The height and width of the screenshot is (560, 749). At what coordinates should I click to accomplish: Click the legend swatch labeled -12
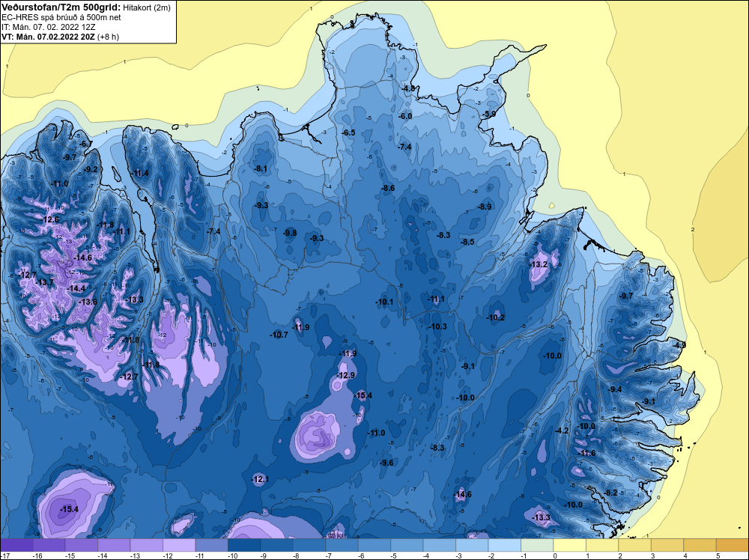(x=179, y=545)
